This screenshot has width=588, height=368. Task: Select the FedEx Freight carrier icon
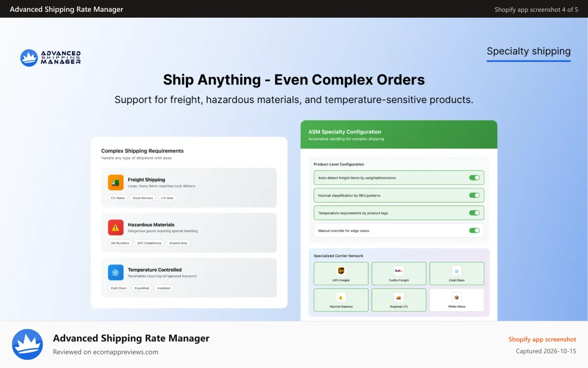pos(399,271)
